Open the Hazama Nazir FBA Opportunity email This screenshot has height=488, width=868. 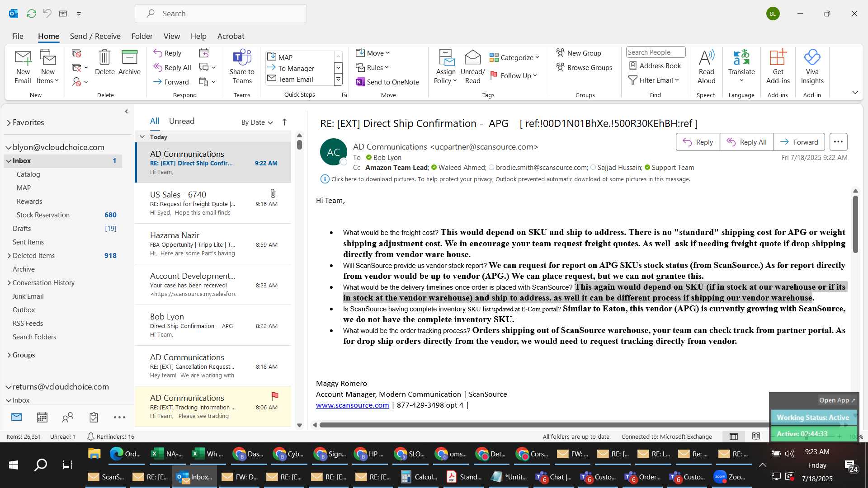click(213, 244)
